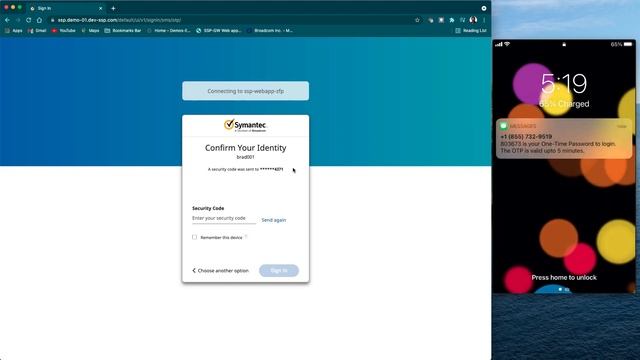Click the username brad001 text
Screen dimensions: 640x360
tap(245, 157)
